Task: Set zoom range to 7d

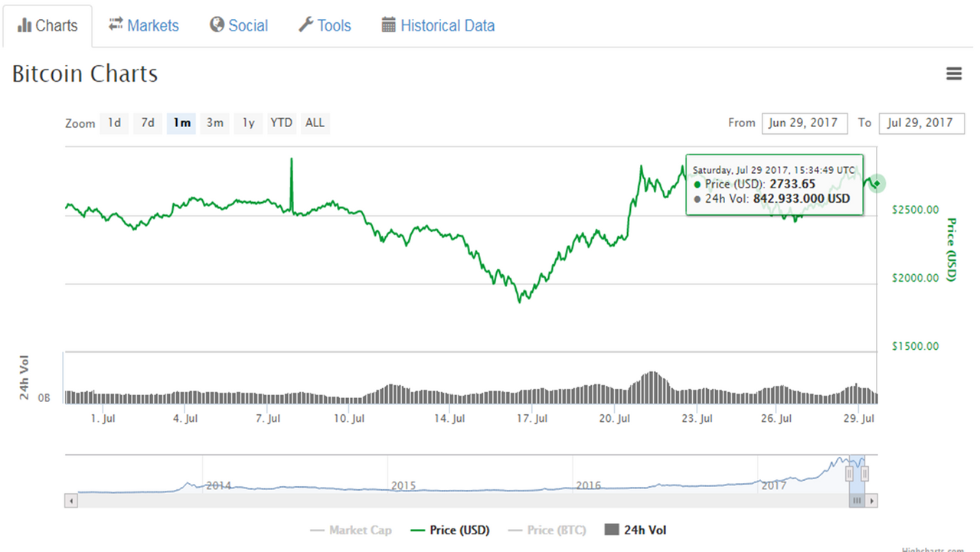Action: (x=148, y=122)
